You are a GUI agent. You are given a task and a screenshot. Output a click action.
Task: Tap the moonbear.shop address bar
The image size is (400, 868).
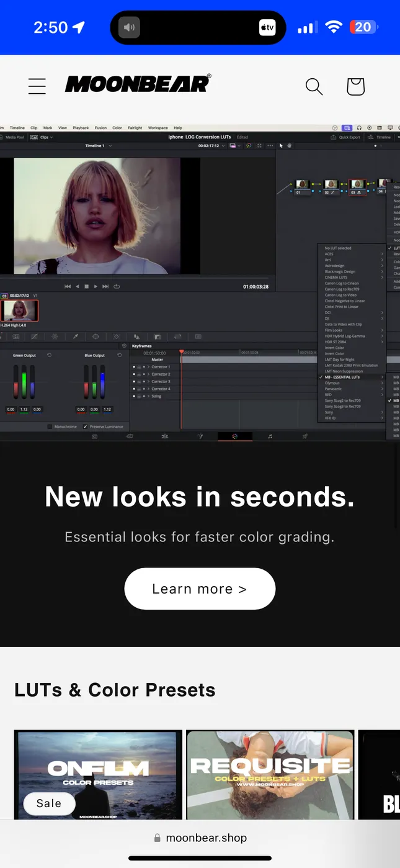[200, 838]
